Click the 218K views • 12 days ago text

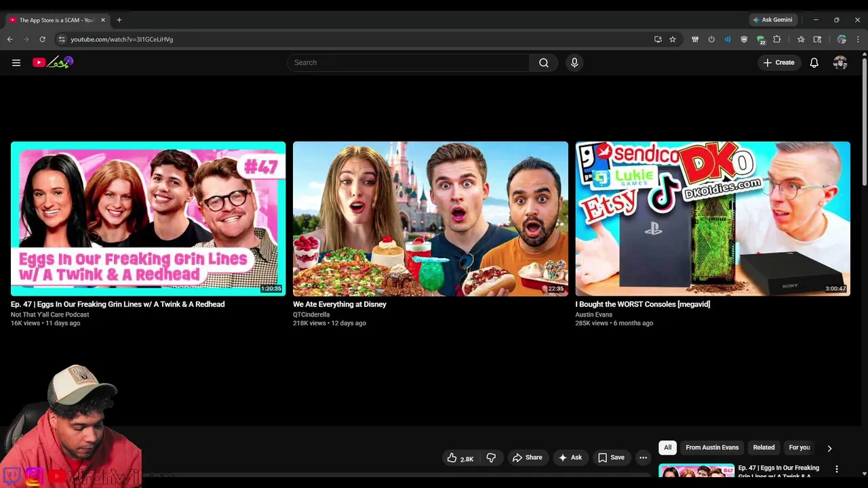pyautogui.click(x=330, y=323)
